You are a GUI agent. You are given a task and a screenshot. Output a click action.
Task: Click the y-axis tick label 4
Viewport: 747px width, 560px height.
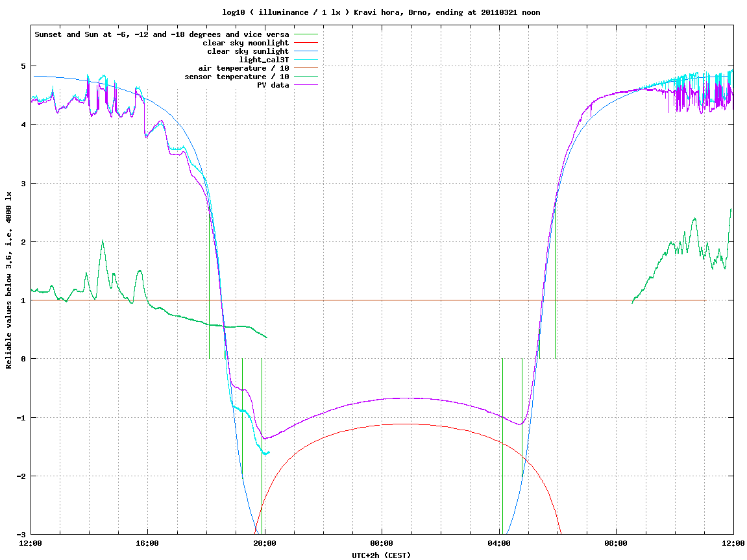23,125
